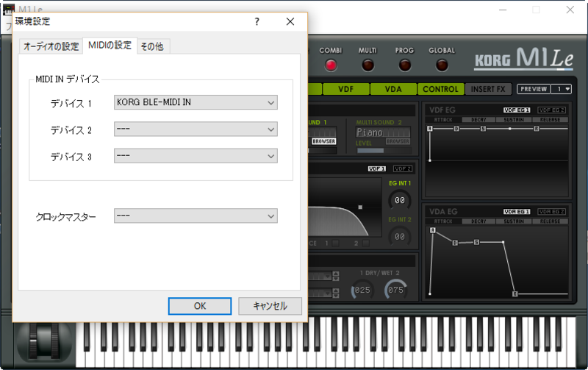Click the dry/wet knob showing 075
588x370 pixels.
(x=395, y=290)
